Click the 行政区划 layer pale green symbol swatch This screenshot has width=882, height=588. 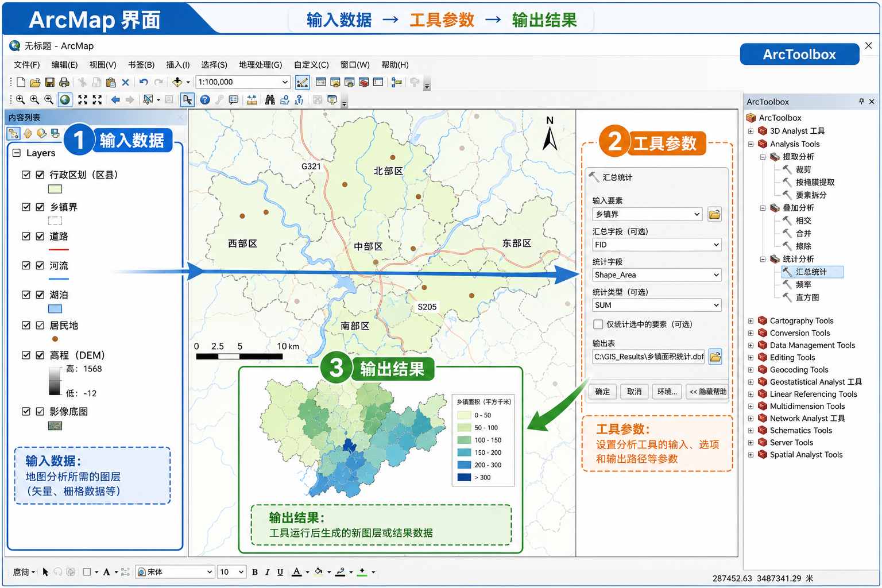(x=55, y=189)
